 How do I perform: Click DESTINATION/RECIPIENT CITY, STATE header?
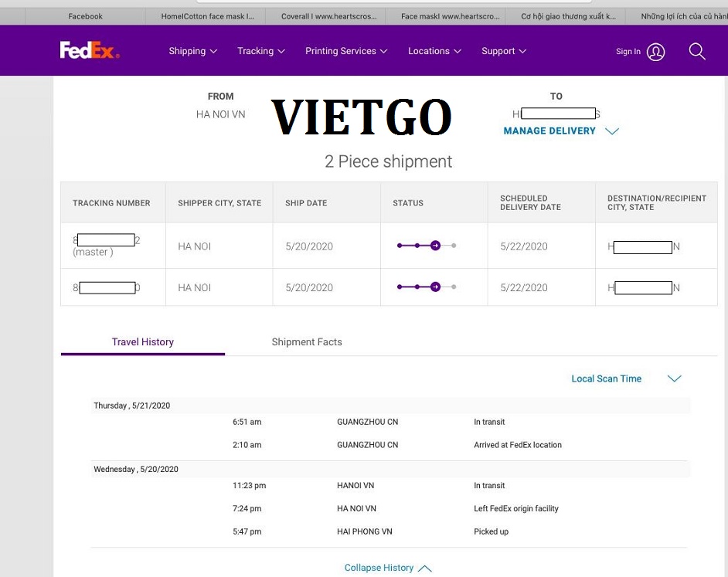tap(656, 203)
